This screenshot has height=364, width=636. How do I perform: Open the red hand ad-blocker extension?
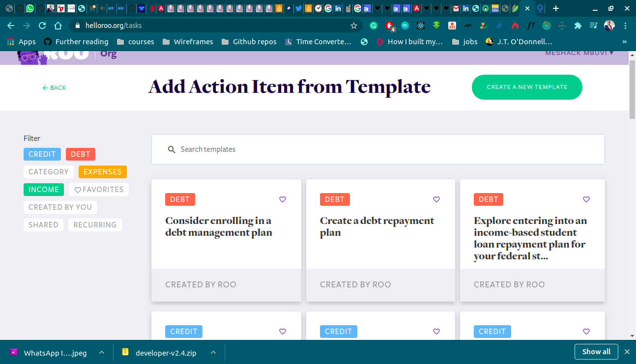click(389, 26)
